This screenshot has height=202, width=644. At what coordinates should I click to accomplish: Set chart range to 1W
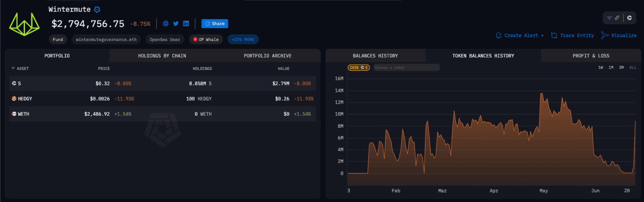[601, 68]
